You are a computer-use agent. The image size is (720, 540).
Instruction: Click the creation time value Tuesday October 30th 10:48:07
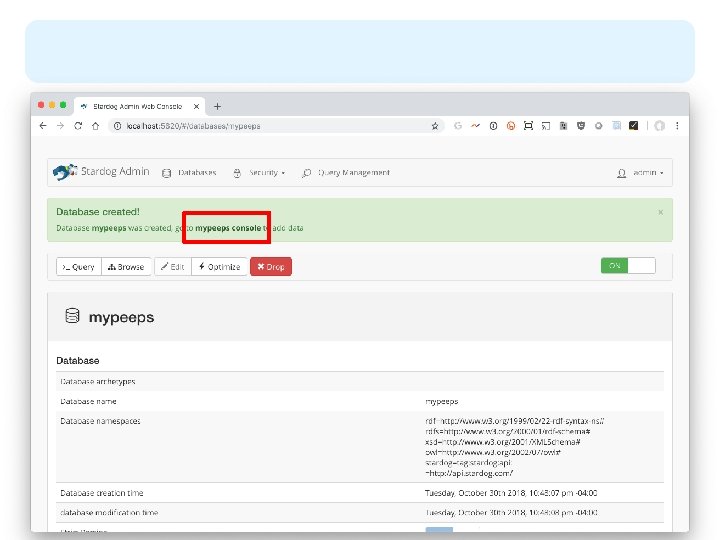pyautogui.click(x=511, y=493)
